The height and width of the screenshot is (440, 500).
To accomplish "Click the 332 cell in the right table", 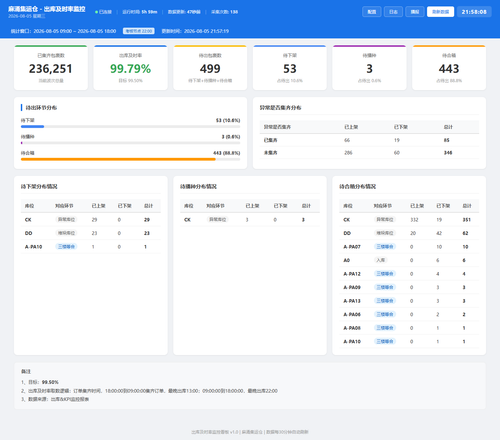I will (x=414, y=220).
